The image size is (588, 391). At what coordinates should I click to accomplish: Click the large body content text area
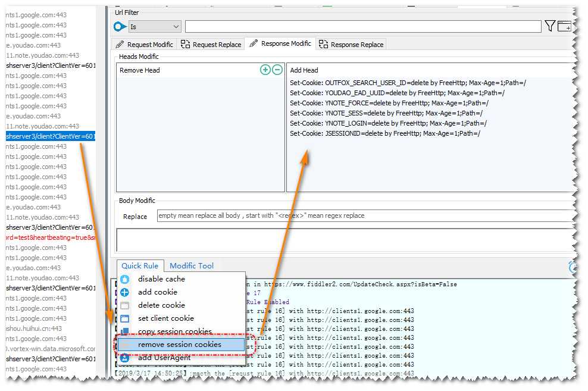point(346,240)
